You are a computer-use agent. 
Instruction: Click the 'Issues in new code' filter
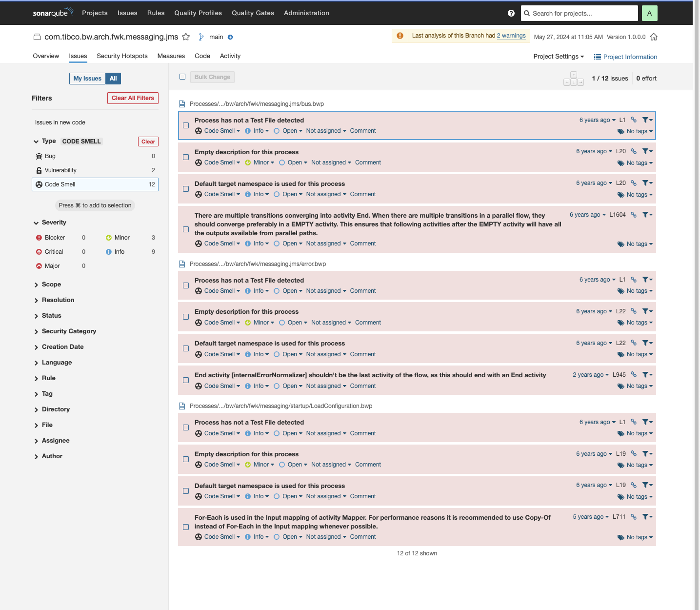coord(60,122)
